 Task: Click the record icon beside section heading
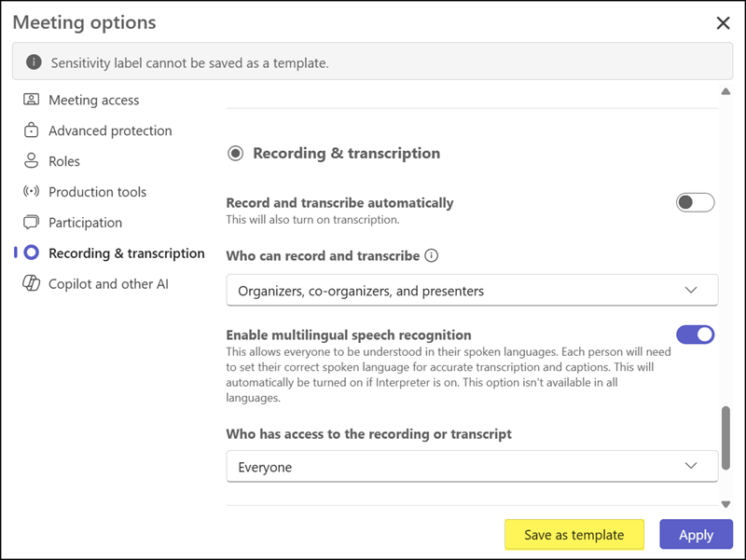tap(236, 154)
